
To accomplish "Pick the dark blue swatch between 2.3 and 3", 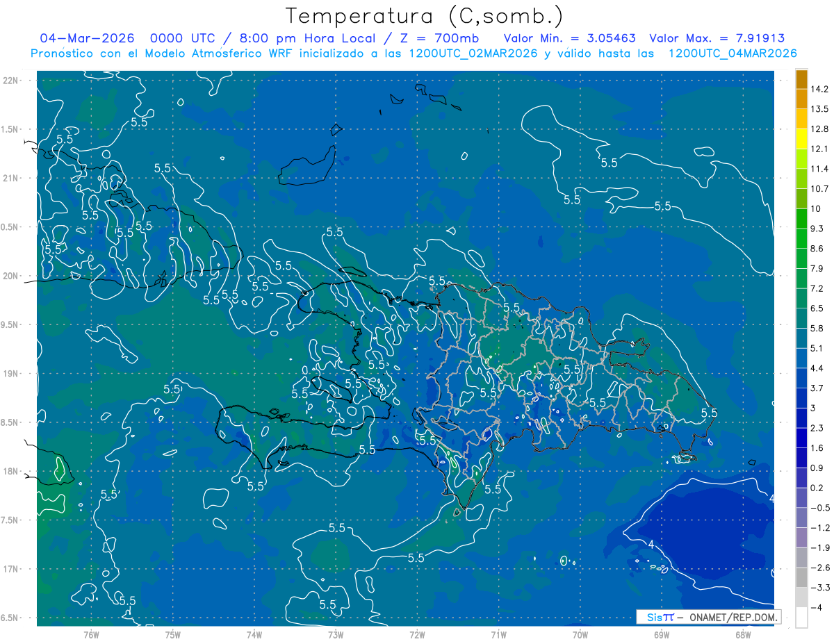I will (x=801, y=418).
